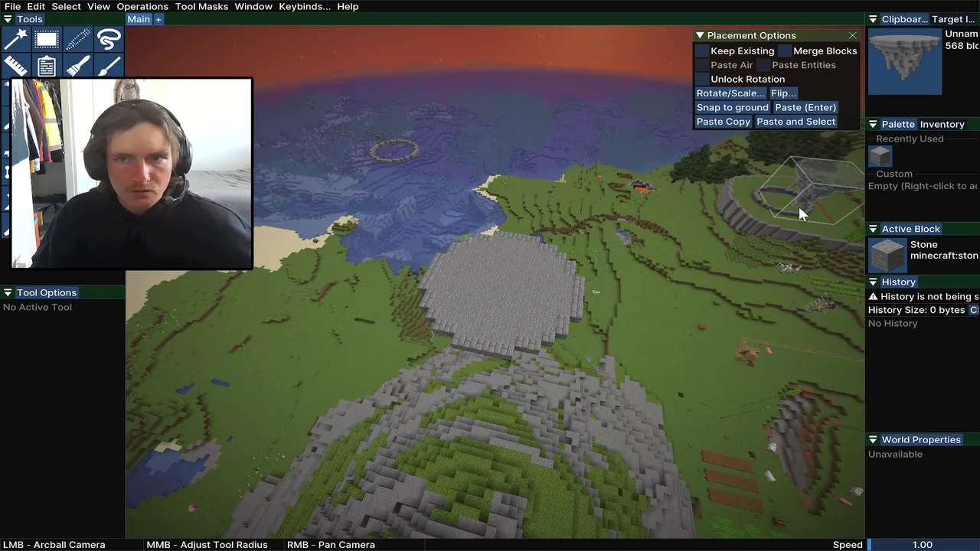This screenshot has height=551, width=980.
Task: Click the pasted structure wireframe preview
Action: pyautogui.click(x=813, y=189)
